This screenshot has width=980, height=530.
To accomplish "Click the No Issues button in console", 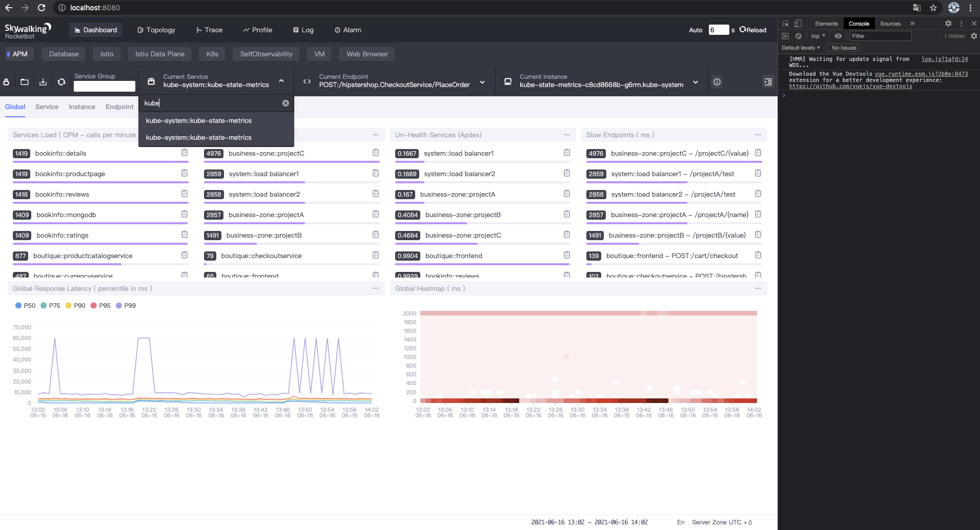I will 844,48.
